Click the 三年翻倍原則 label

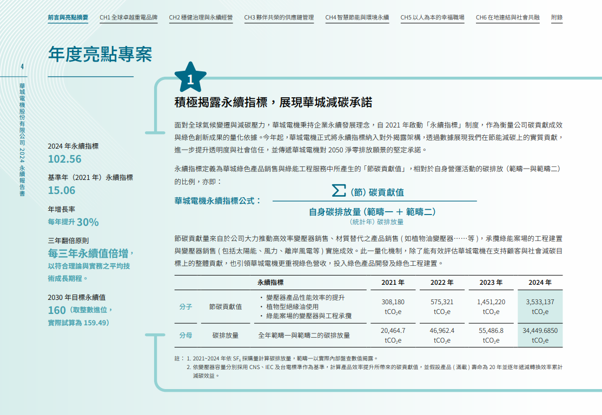68,241
